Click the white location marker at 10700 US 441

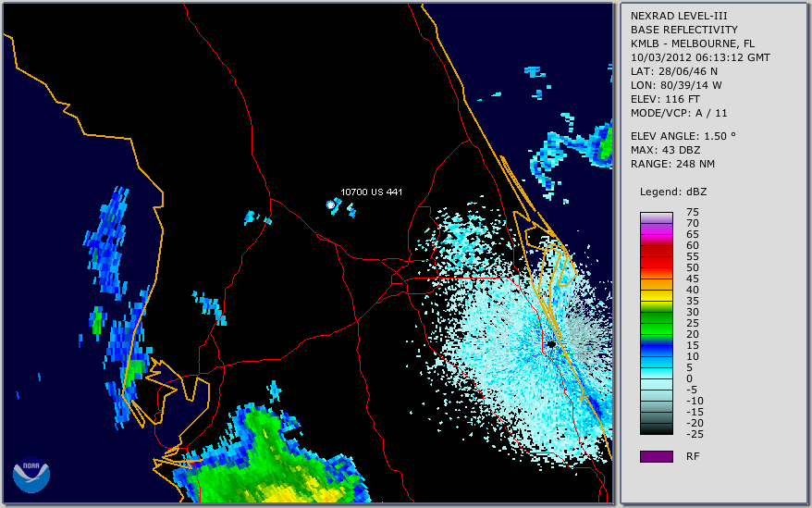pos(330,204)
